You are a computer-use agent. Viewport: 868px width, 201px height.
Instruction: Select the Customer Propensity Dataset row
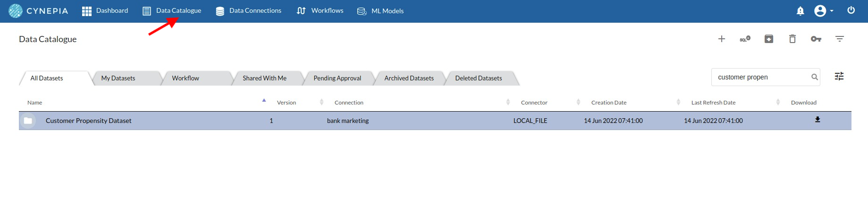(435, 121)
